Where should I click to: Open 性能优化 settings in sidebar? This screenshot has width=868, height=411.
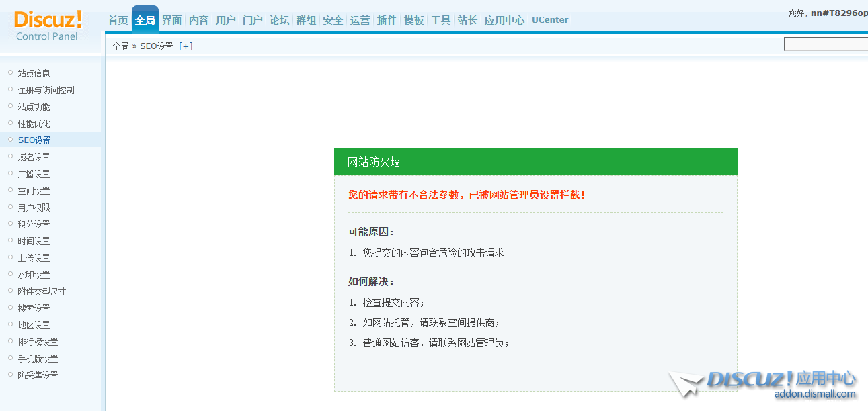point(34,124)
